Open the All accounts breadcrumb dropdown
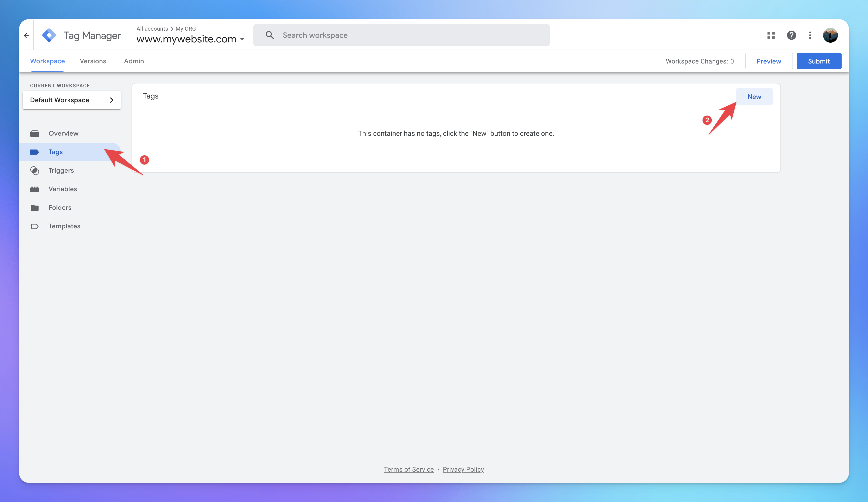Image resolution: width=868 pixels, height=502 pixels. (x=152, y=29)
